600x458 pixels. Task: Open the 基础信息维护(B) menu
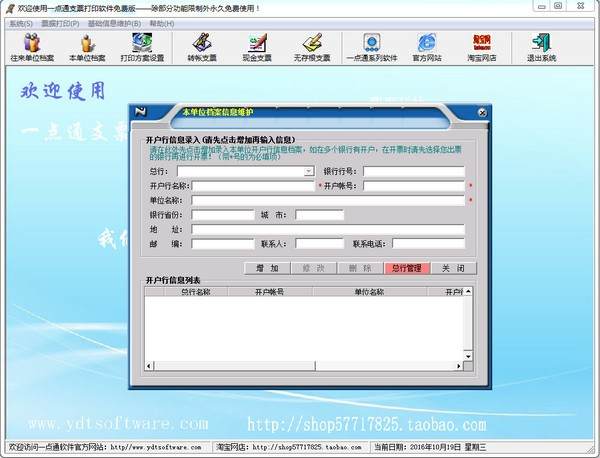114,24
